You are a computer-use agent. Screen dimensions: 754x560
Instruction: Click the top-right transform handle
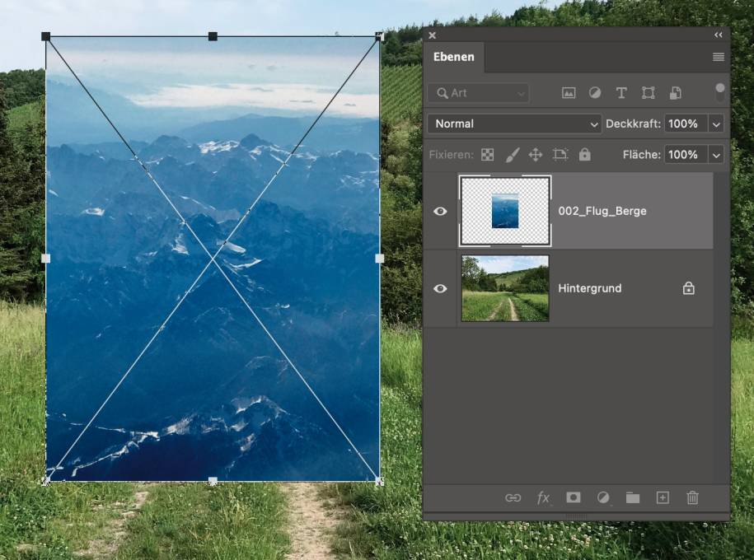(x=379, y=36)
